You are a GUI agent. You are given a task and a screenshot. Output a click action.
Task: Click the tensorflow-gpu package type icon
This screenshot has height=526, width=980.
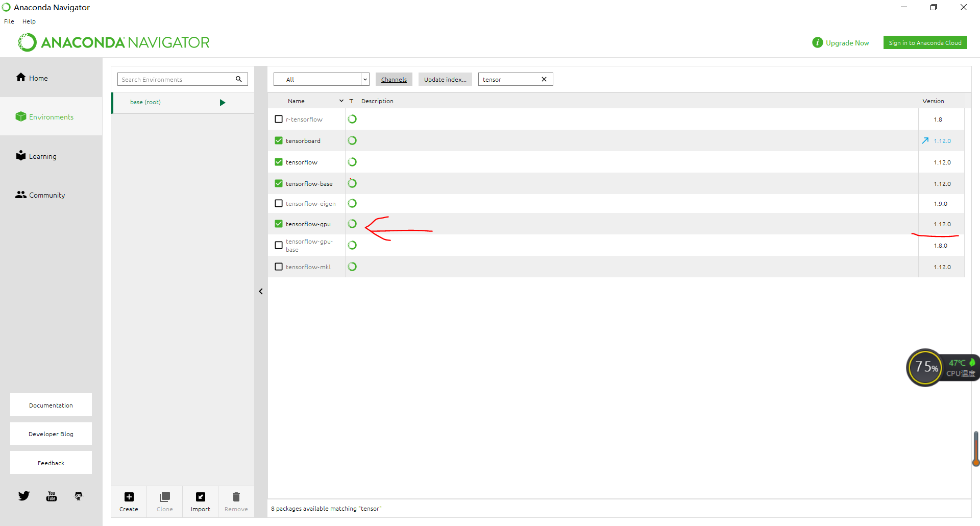point(352,224)
